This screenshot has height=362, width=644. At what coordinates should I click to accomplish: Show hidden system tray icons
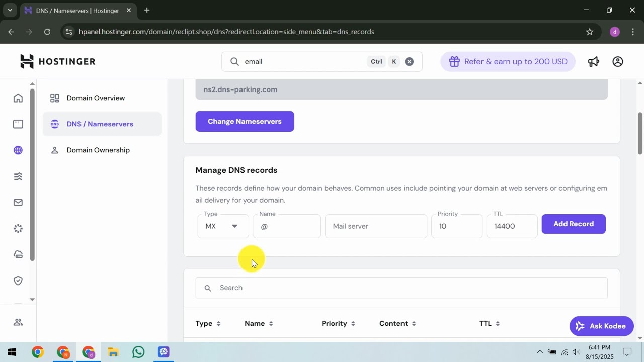click(539, 352)
